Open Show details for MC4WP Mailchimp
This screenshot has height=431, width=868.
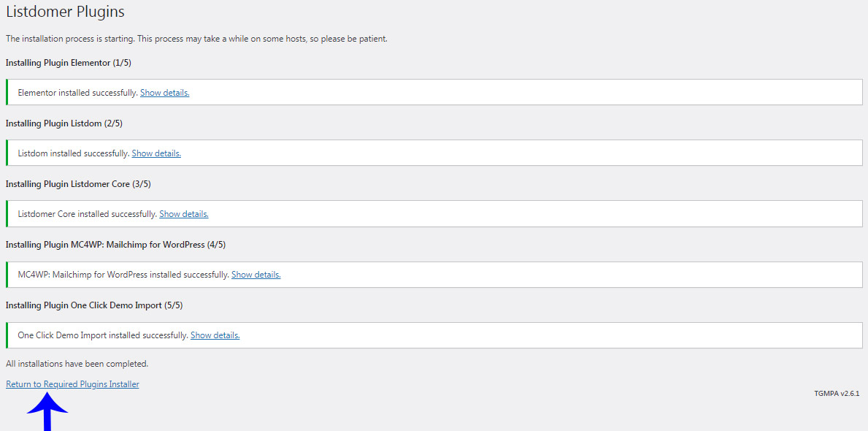pyautogui.click(x=256, y=275)
